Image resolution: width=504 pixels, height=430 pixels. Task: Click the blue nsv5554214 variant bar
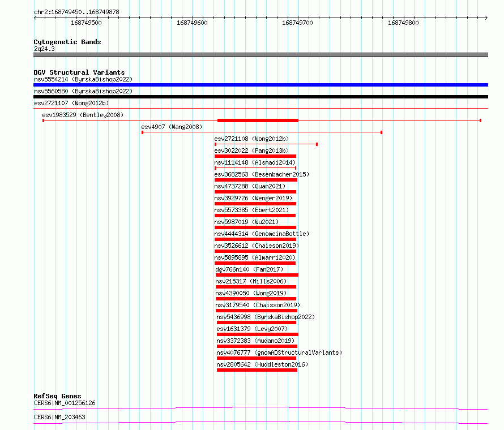260,85
